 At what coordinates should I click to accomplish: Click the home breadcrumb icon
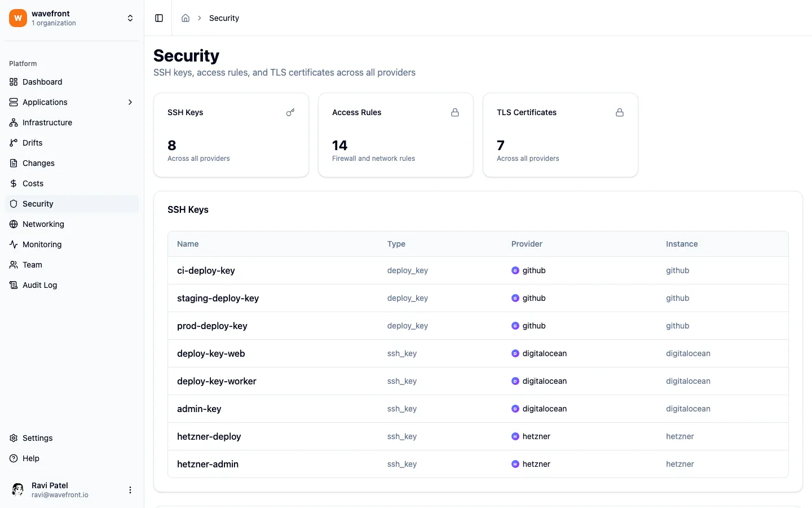[186, 17]
